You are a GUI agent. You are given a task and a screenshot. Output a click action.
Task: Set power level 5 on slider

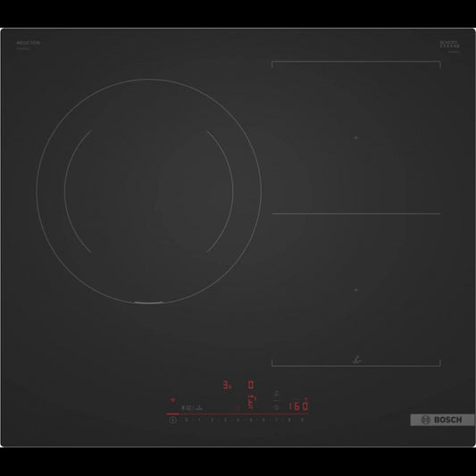[x=251, y=420]
